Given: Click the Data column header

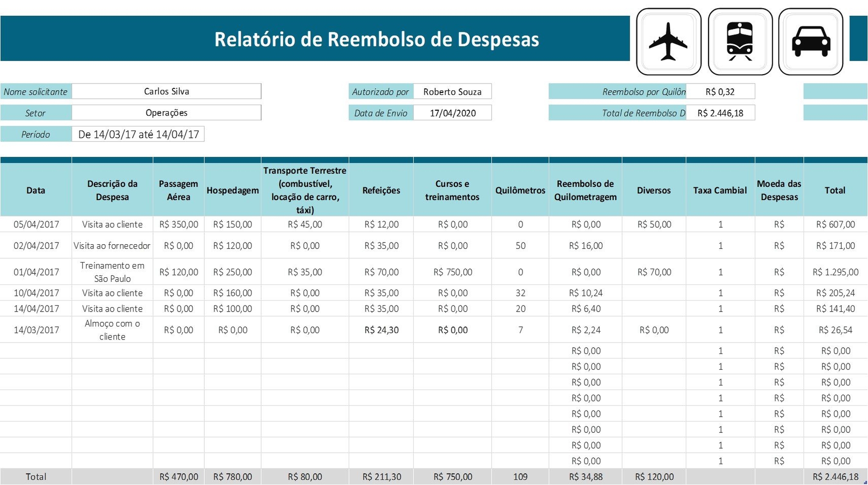Looking at the screenshot, I should tap(36, 190).
